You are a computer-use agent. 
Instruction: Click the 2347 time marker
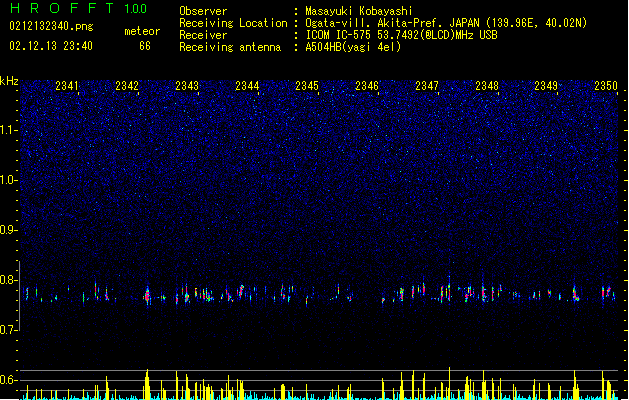point(427,85)
